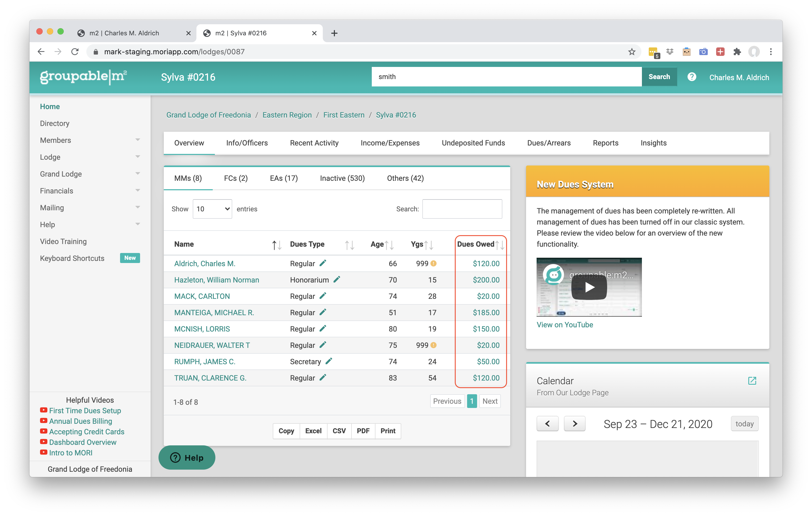Screen dimensions: 812x516
Task: Bookmark this page with star icon
Action: tap(632, 52)
